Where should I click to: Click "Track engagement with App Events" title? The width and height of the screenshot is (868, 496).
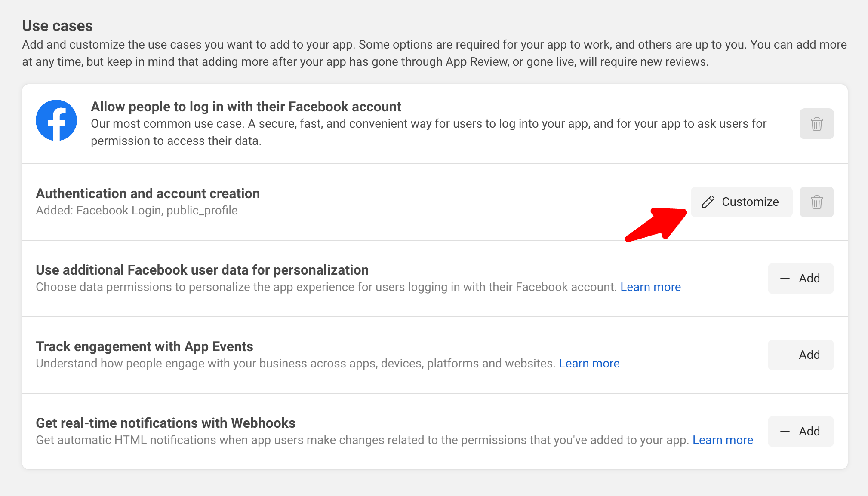pos(145,346)
